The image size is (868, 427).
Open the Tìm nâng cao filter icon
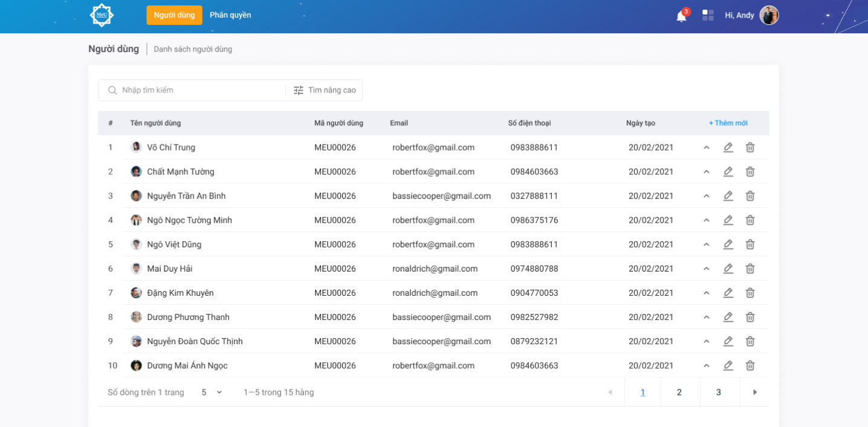[299, 90]
